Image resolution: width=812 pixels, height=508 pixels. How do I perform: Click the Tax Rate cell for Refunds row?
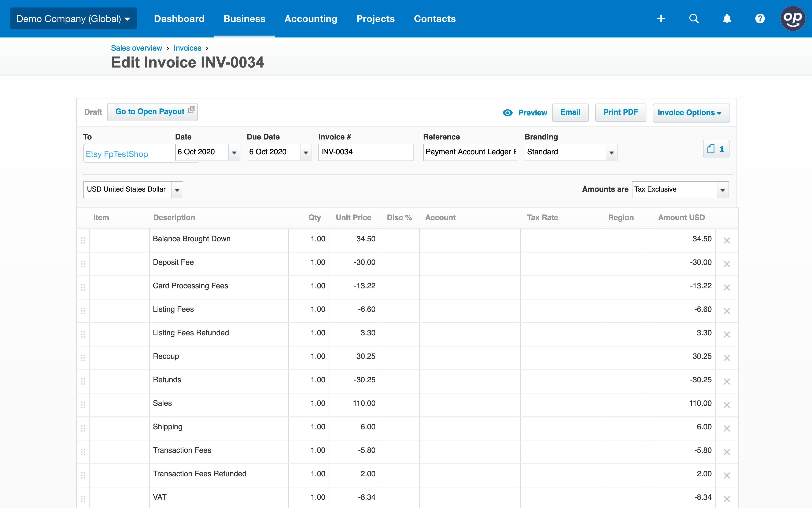point(561,382)
